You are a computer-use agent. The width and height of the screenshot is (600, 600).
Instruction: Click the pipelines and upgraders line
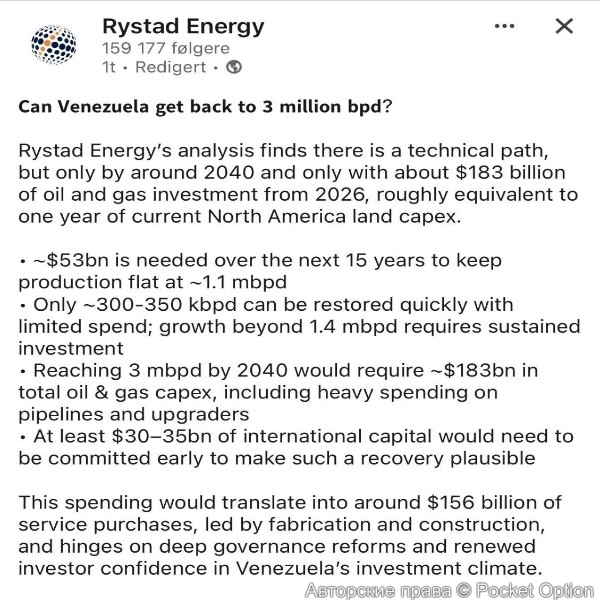(135, 414)
